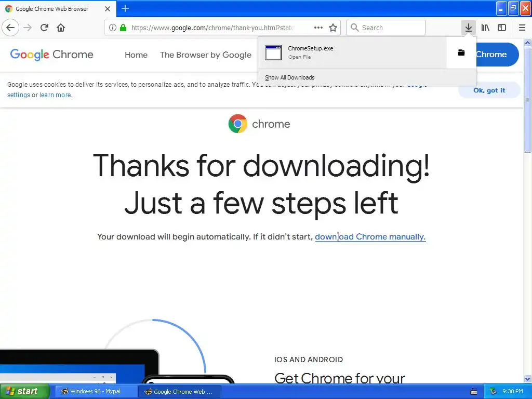
Task: Click the Google Chrome logo
Action: coord(51,55)
